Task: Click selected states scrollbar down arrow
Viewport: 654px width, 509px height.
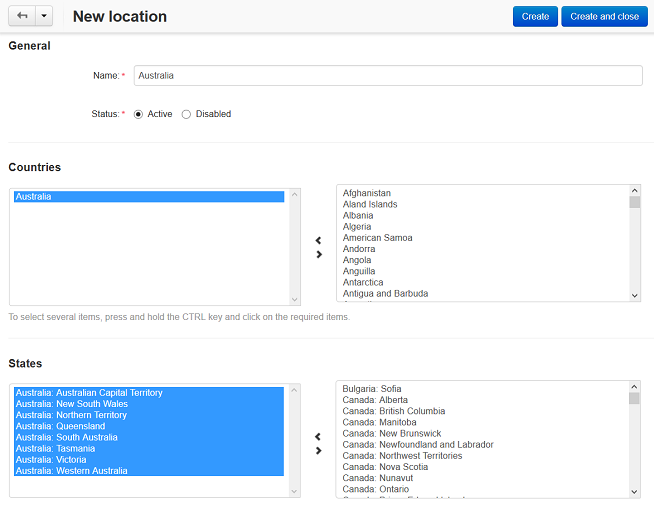Action: (294, 491)
